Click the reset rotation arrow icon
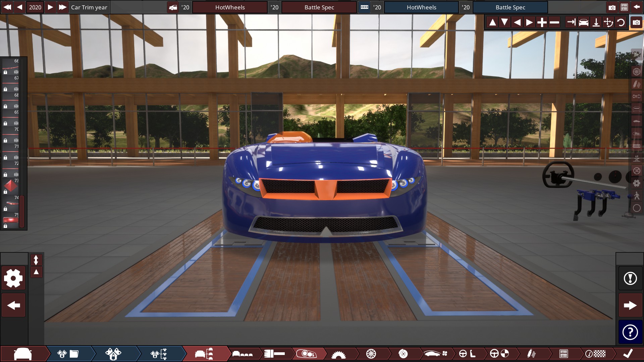Screen dimensions: 644x362 pyautogui.click(x=621, y=22)
